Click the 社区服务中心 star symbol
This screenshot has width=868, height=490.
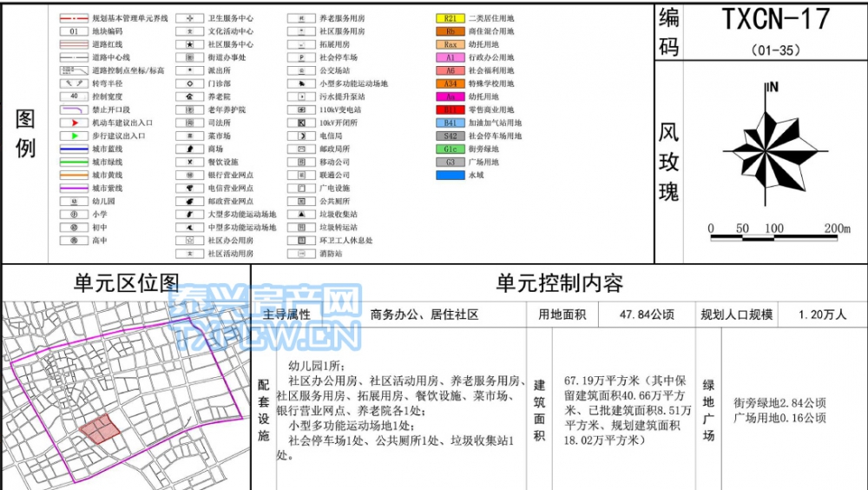[190, 44]
